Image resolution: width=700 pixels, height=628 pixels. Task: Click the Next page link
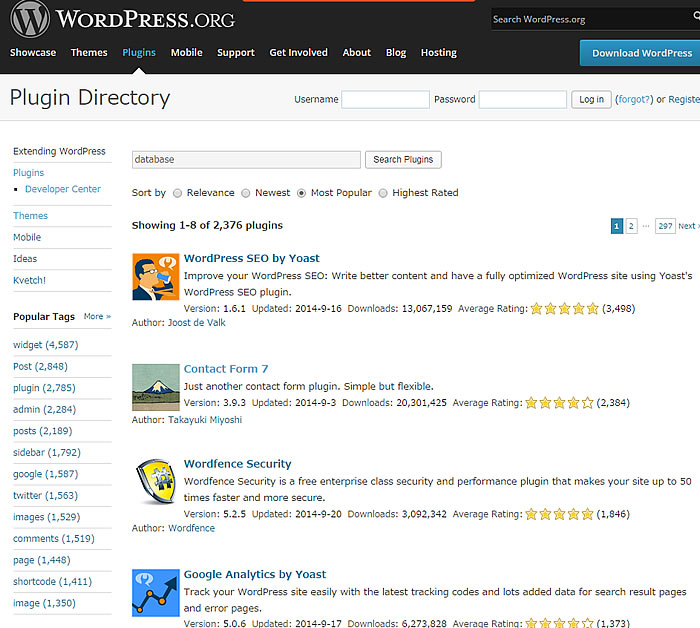point(689,226)
